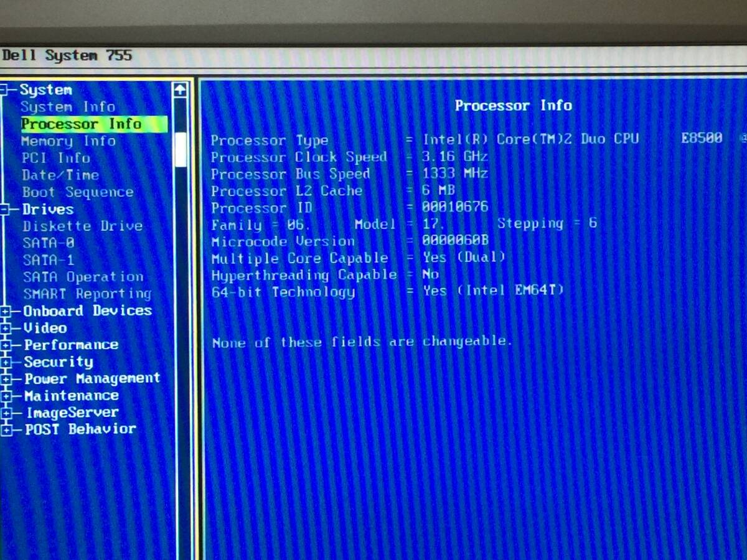747x560 pixels.
Task: Click the Performance category label
Action: (71, 345)
